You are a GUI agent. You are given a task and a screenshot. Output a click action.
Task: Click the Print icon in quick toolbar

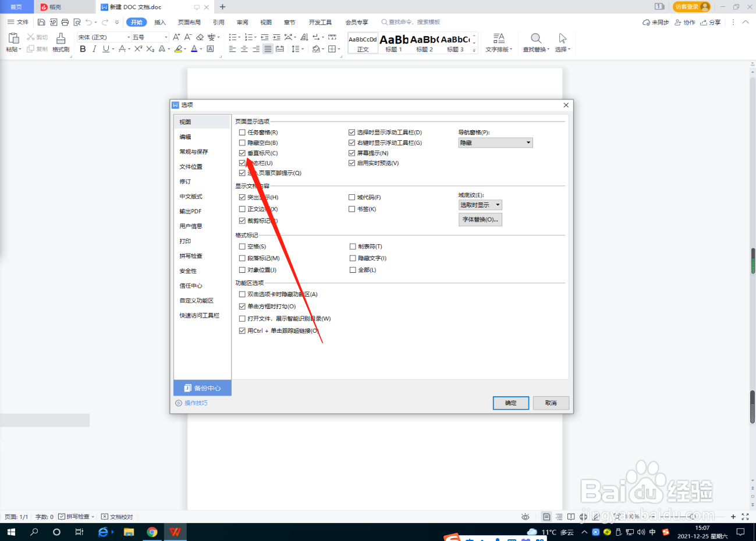pyautogui.click(x=65, y=22)
